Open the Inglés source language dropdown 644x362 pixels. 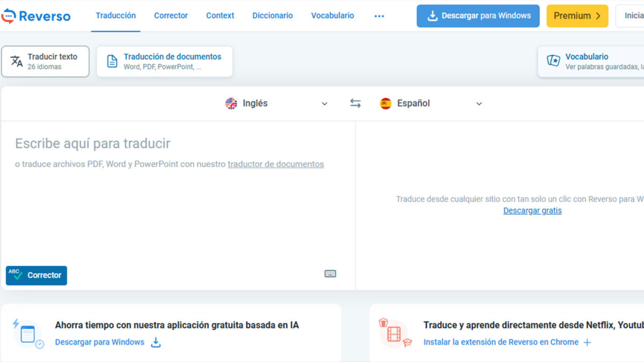[276, 104]
